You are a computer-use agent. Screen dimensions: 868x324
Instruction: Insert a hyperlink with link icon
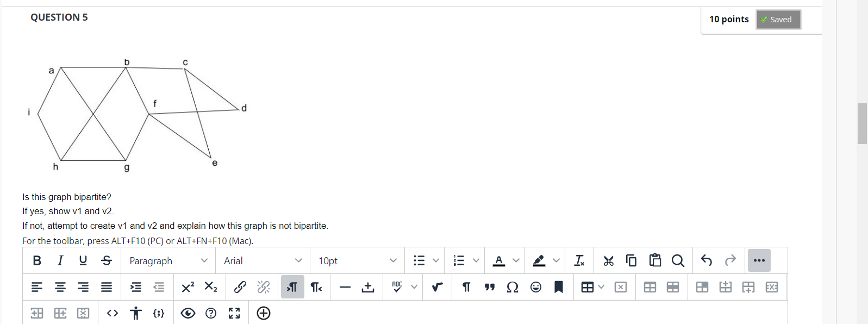pyautogui.click(x=240, y=287)
